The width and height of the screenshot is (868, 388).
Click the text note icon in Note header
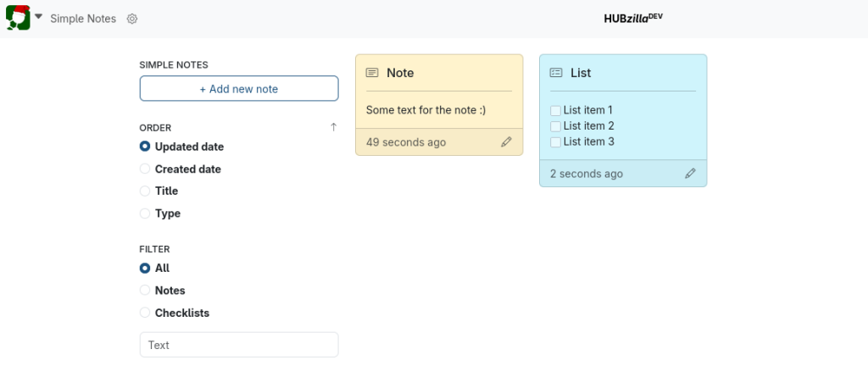(372, 73)
